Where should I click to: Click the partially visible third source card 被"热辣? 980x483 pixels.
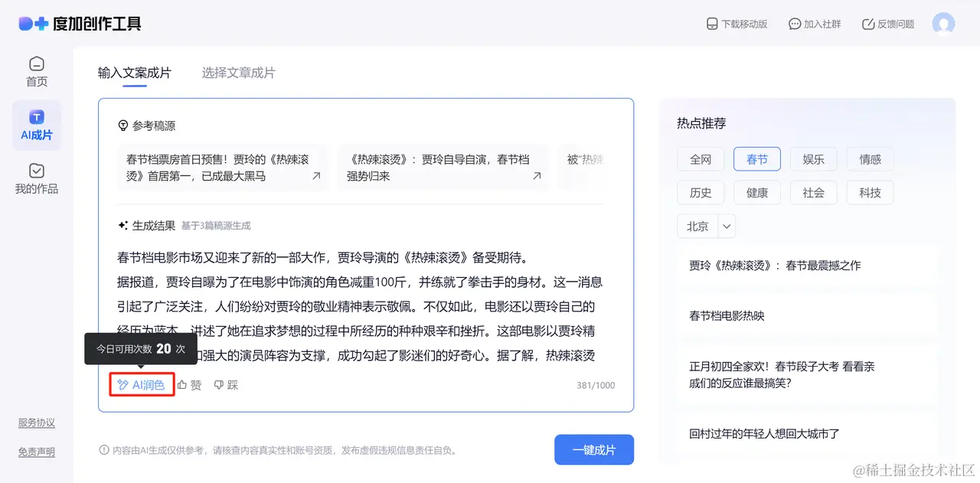coord(583,168)
